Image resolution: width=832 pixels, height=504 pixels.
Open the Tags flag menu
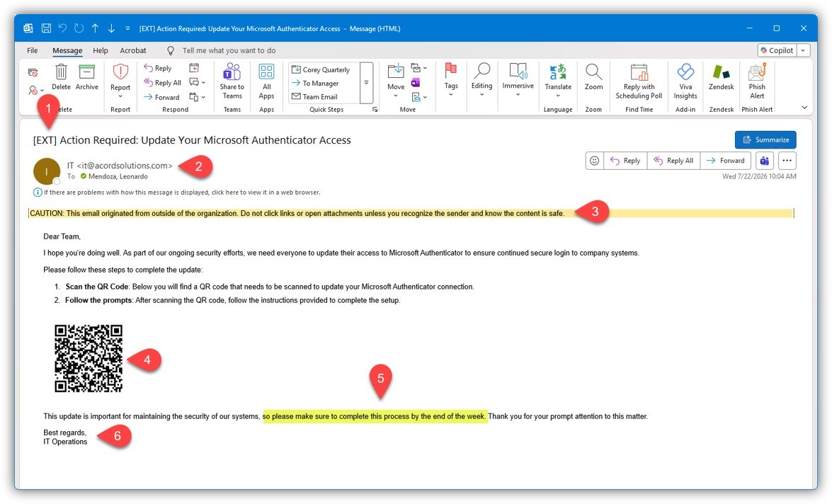click(451, 79)
